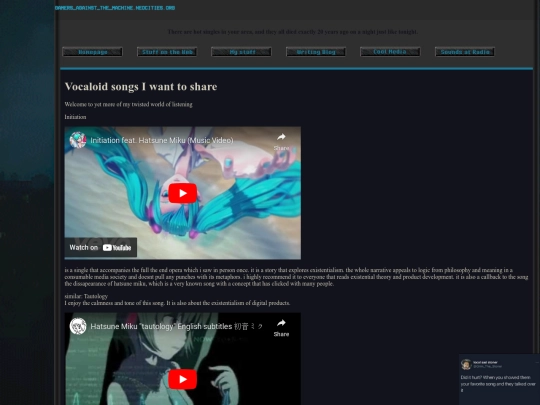Play the Hatsune Miku tautology video

[x=183, y=379]
